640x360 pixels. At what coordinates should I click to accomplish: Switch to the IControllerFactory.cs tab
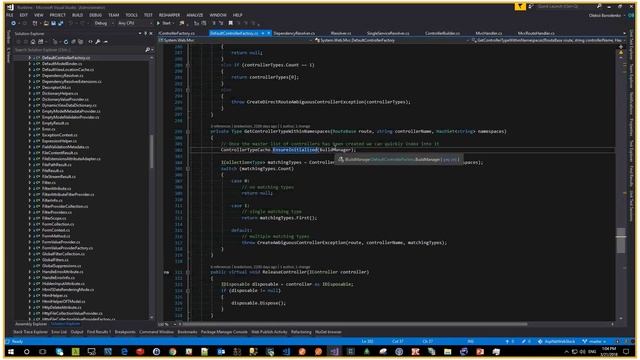click(x=177, y=33)
